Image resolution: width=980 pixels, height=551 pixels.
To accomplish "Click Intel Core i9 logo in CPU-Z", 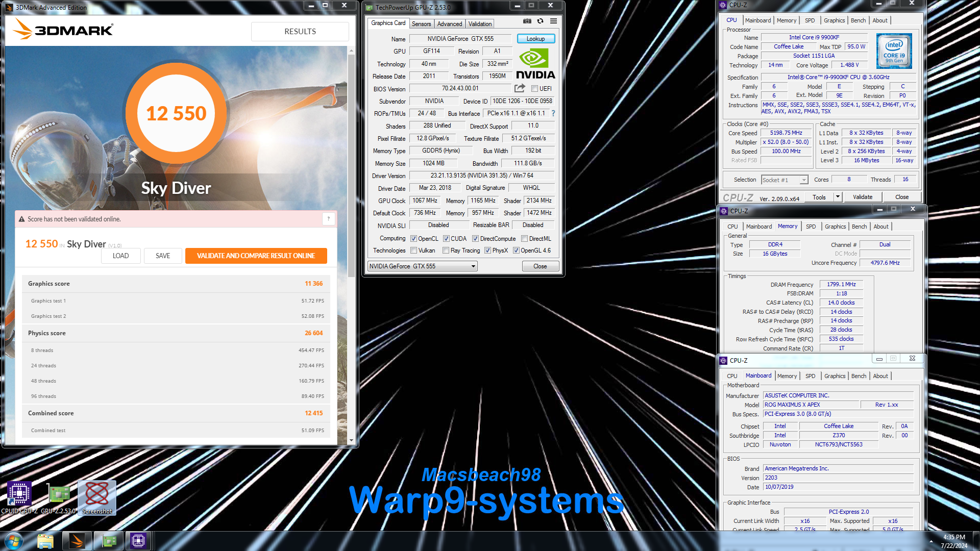I will 894,51.
